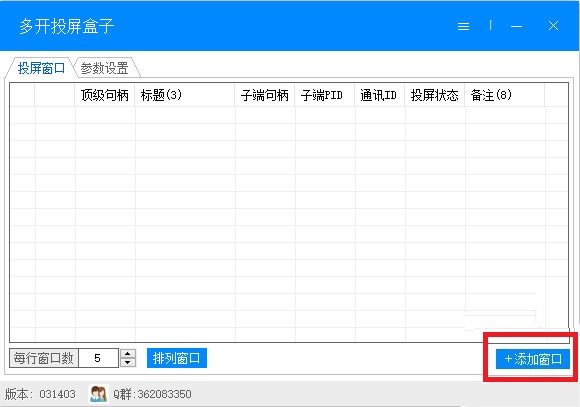Click version text 版本: 031403
Viewport: 580px width, 407px height.
point(40,394)
